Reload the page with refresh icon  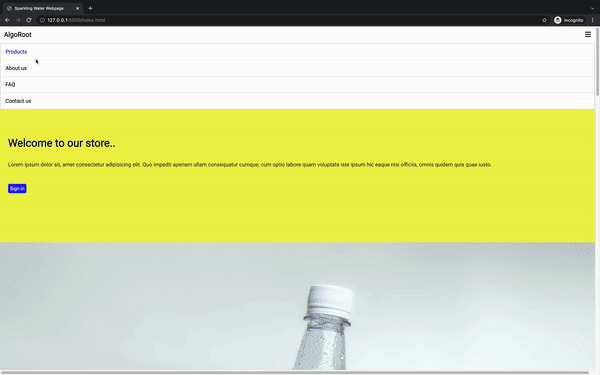point(29,20)
